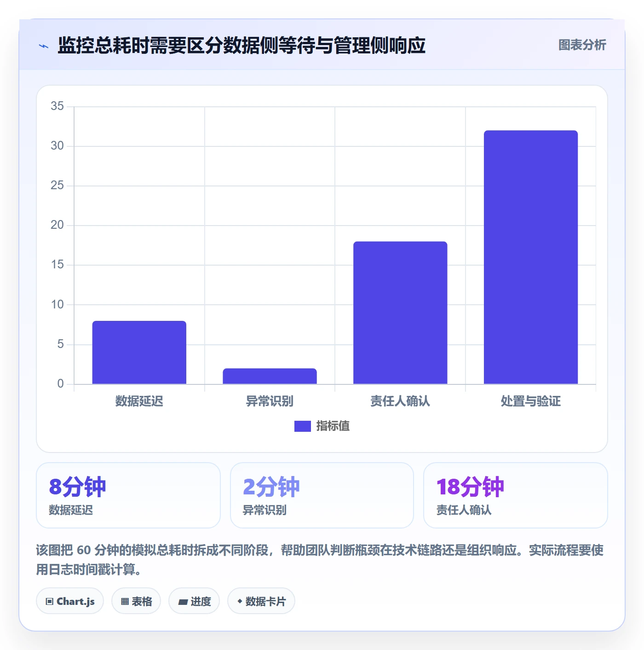Click the 进度 tag chip
644x650 pixels.
tap(194, 601)
